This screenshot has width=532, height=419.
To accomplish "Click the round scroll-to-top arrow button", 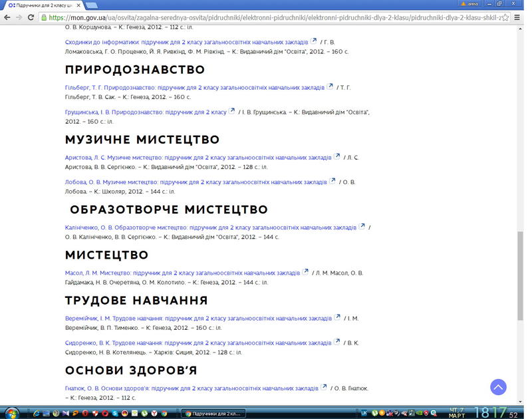I will pos(498,387).
